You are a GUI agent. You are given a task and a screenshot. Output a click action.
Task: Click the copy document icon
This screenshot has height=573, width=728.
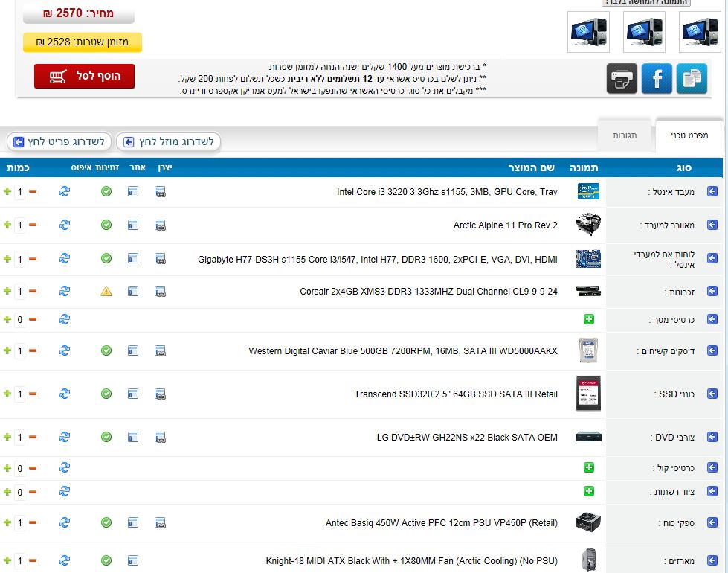[692, 78]
